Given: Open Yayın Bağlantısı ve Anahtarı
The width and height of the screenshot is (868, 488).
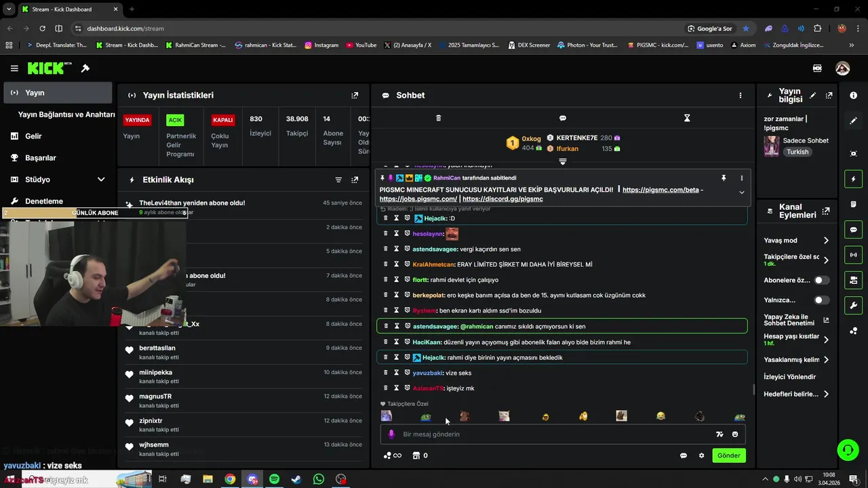Looking at the screenshot, I should 66,115.
